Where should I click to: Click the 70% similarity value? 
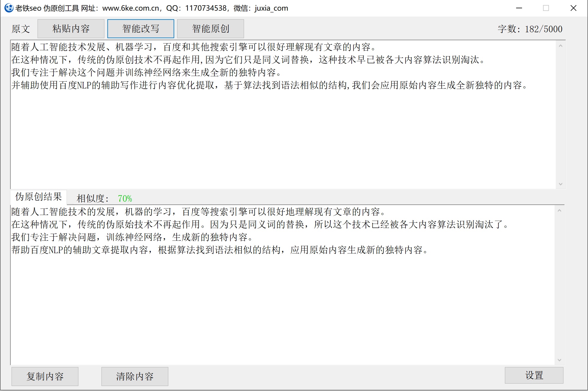point(125,198)
